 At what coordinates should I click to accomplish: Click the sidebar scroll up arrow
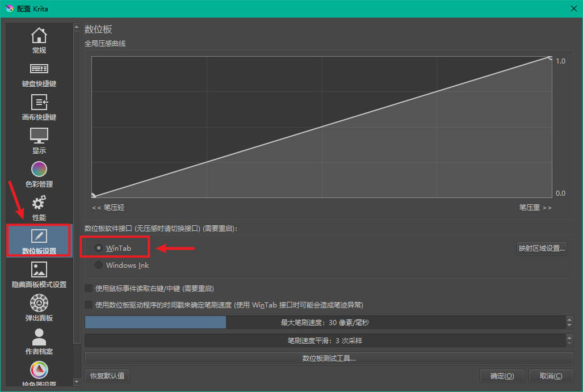(77, 27)
